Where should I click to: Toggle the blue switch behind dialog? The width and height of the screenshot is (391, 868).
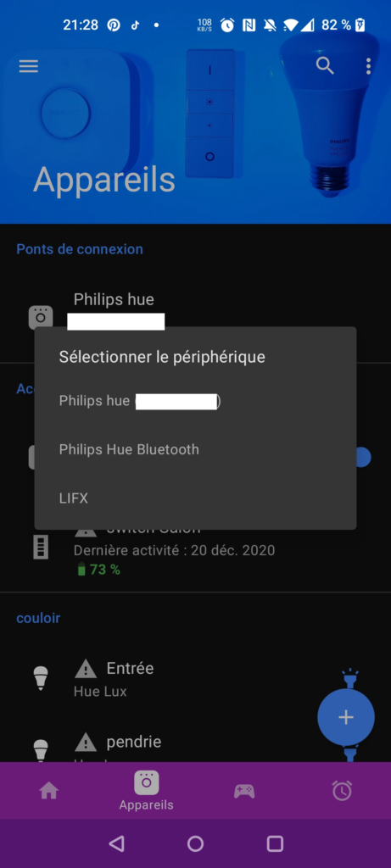(363, 457)
